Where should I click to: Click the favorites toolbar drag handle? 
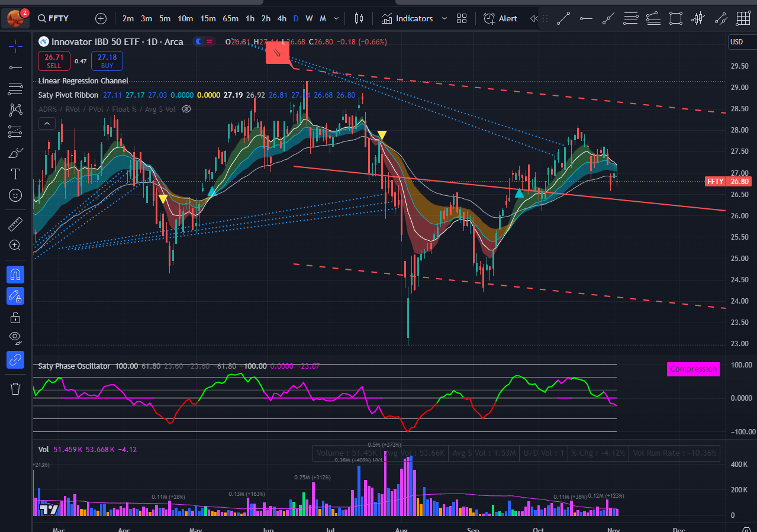coord(545,18)
